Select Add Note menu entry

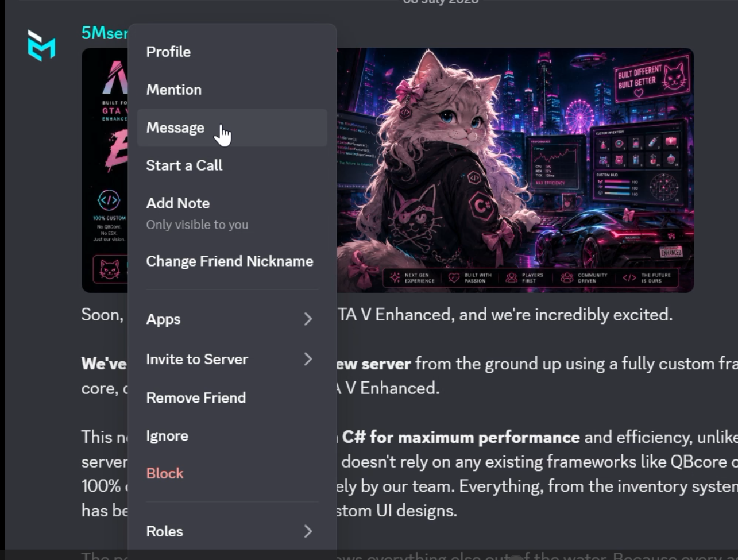232,213
